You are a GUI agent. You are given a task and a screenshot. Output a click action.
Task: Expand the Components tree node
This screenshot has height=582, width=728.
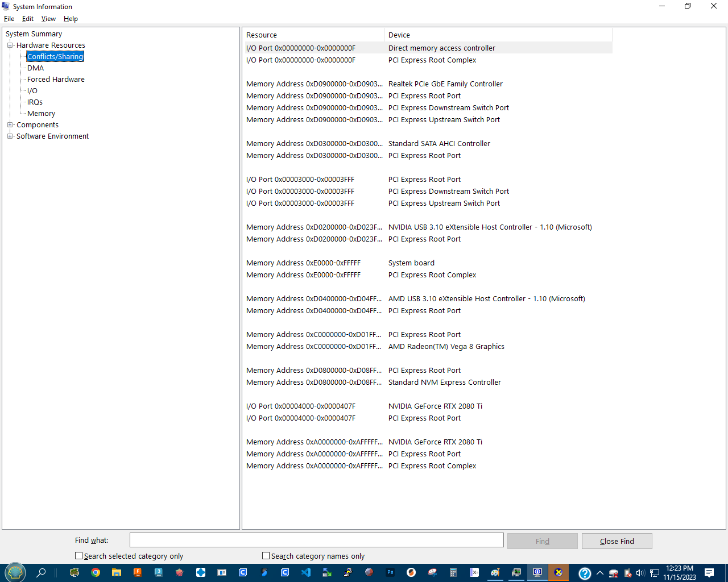pos(10,124)
